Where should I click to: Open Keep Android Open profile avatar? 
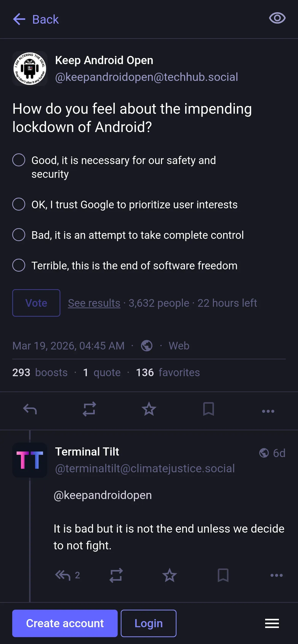[30, 68]
